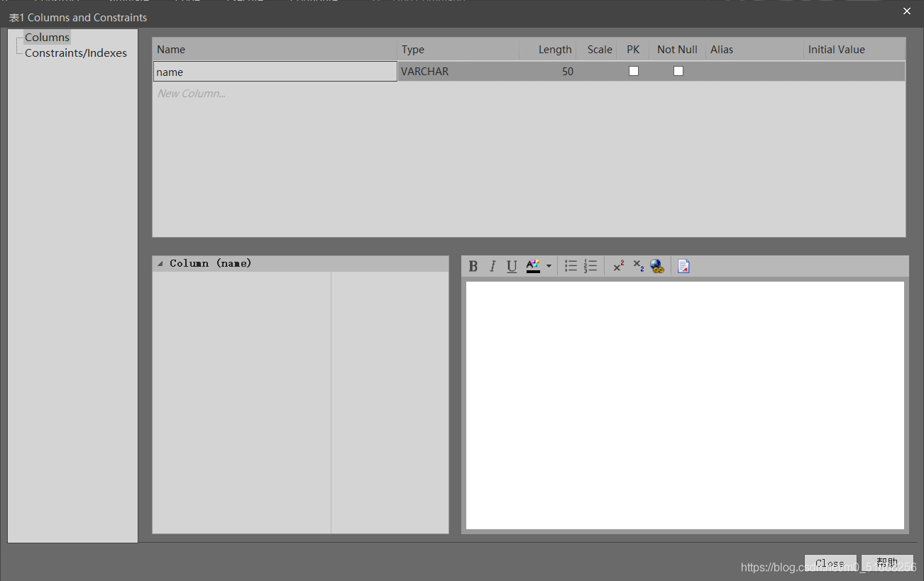Insert a numbered list
The width and height of the screenshot is (924, 581).
click(x=590, y=266)
